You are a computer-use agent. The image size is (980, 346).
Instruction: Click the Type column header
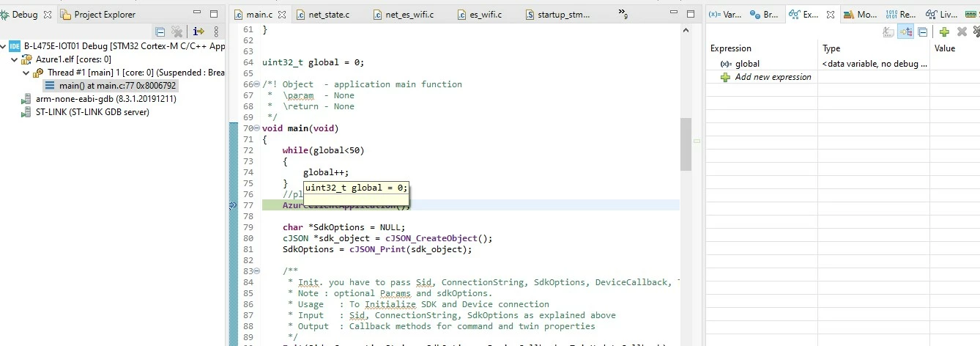click(875, 48)
